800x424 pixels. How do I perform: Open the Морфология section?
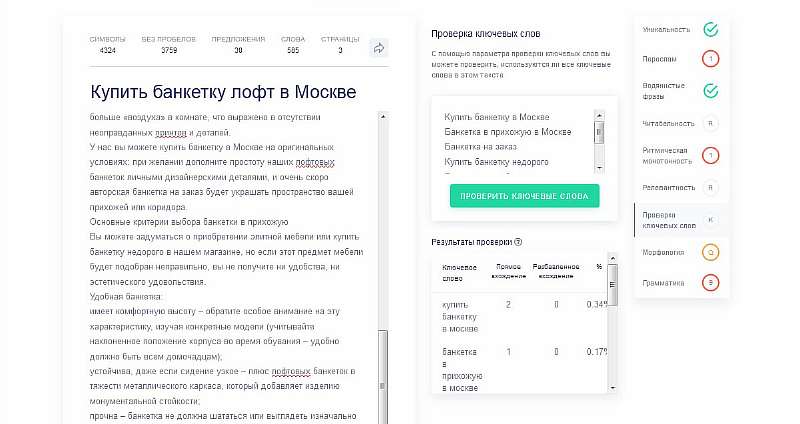point(663,252)
